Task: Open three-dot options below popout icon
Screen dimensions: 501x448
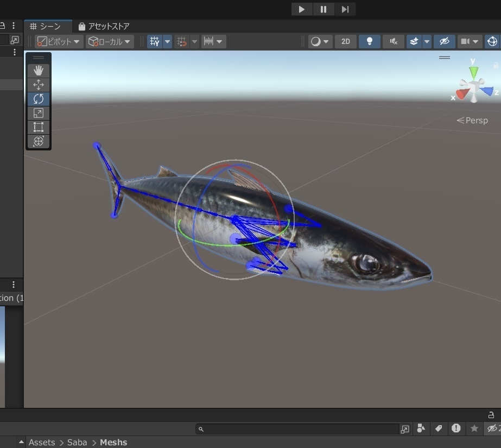Action: [14, 52]
